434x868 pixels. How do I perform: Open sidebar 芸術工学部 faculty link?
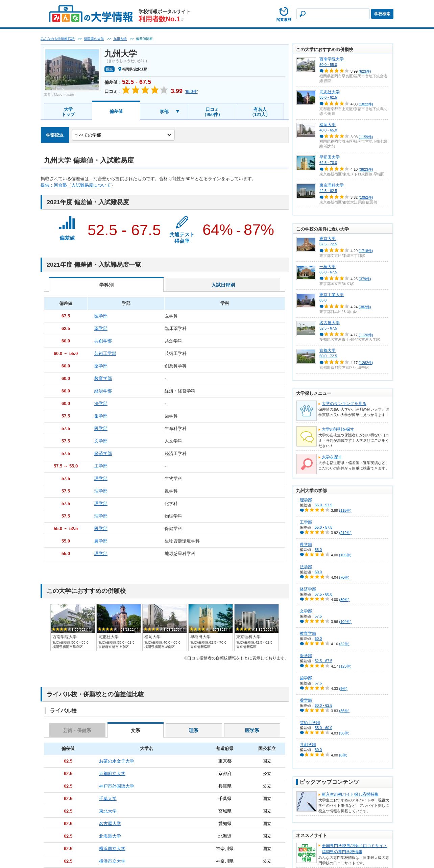point(310,722)
